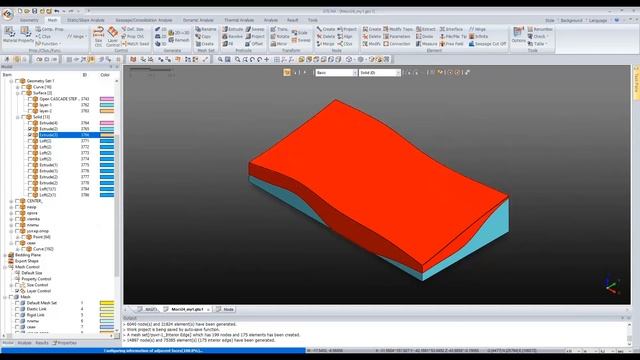640x360 pixels.
Task: Switch to Result ribbon tab
Action: point(292,20)
